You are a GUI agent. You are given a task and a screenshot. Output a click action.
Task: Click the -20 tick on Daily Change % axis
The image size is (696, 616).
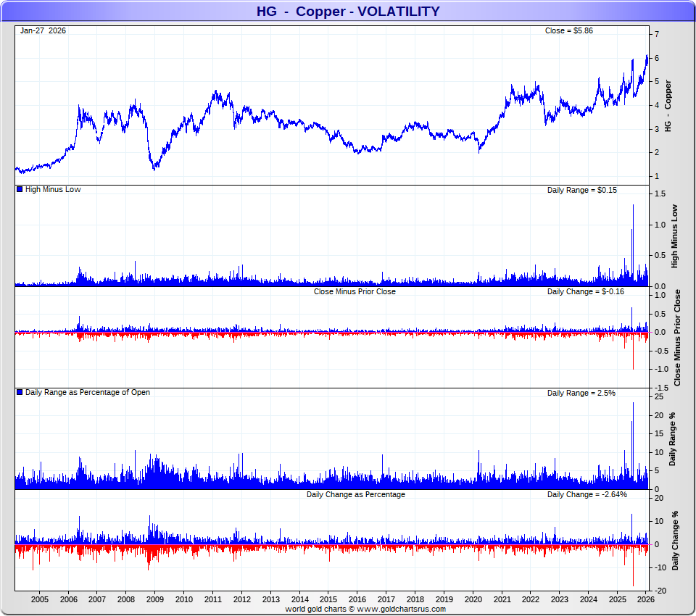pyautogui.click(x=659, y=591)
